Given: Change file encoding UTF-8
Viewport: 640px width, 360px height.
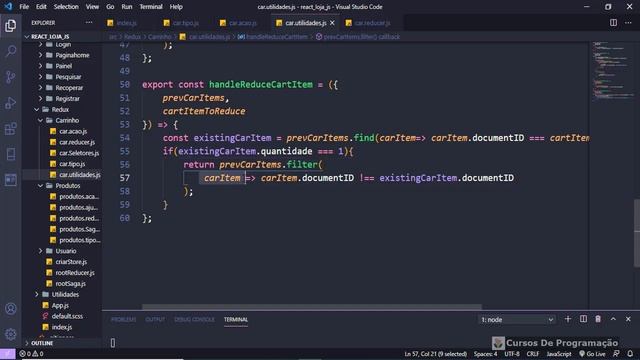Looking at the screenshot, I should point(512,353).
